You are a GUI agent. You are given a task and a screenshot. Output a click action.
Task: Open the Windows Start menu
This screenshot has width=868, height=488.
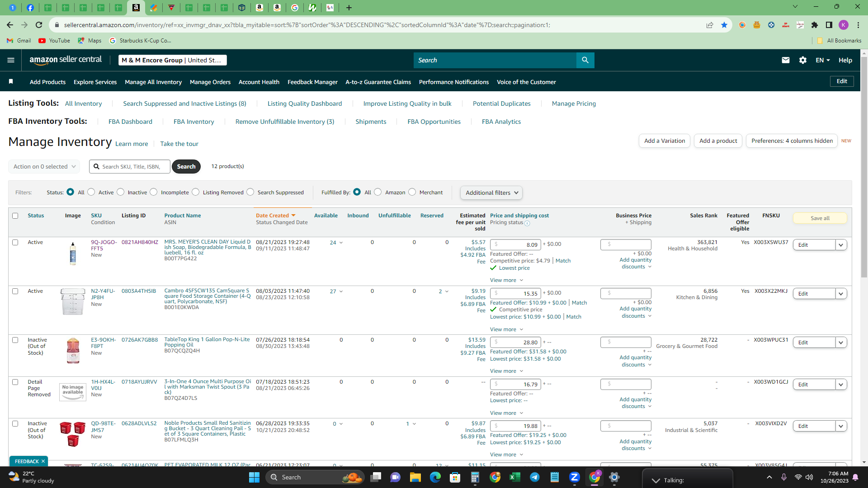tap(254, 477)
